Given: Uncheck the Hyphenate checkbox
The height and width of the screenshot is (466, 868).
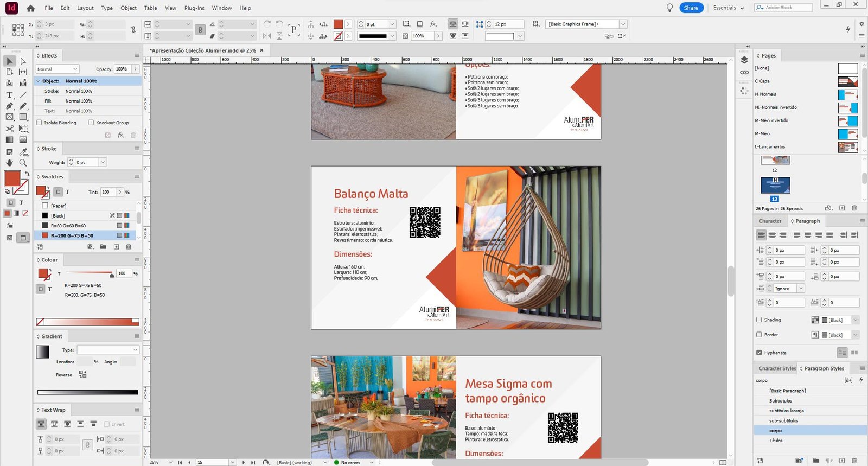Looking at the screenshot, I should coord(759,353).
